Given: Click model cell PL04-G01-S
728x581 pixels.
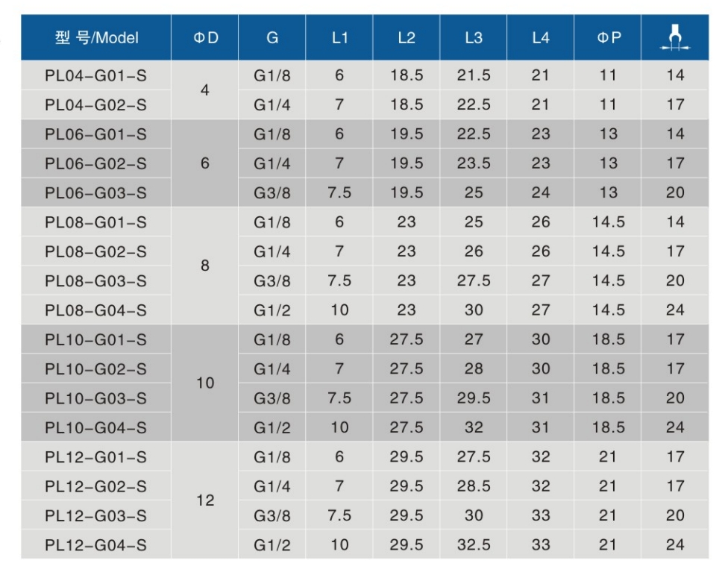Looking at the screenshot, I should click(96, 75).
